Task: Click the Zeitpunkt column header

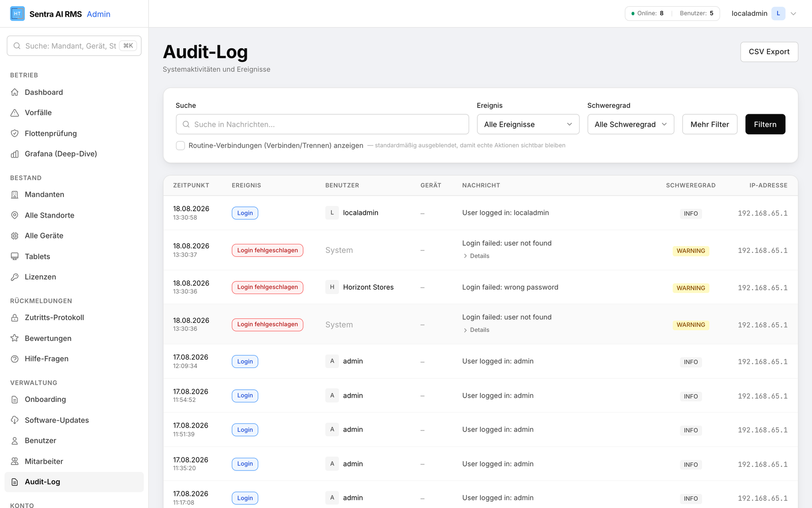Action: click(191, 186)
